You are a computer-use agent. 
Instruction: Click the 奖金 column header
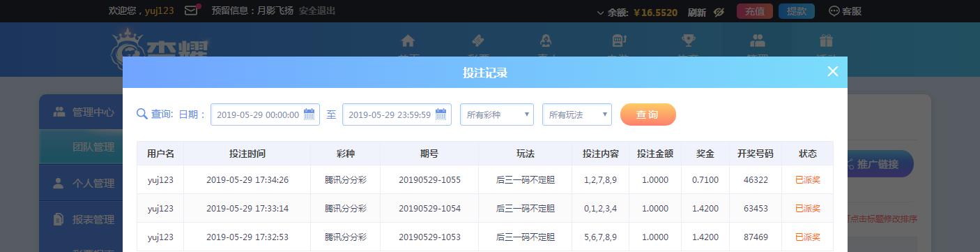(705, 154)
